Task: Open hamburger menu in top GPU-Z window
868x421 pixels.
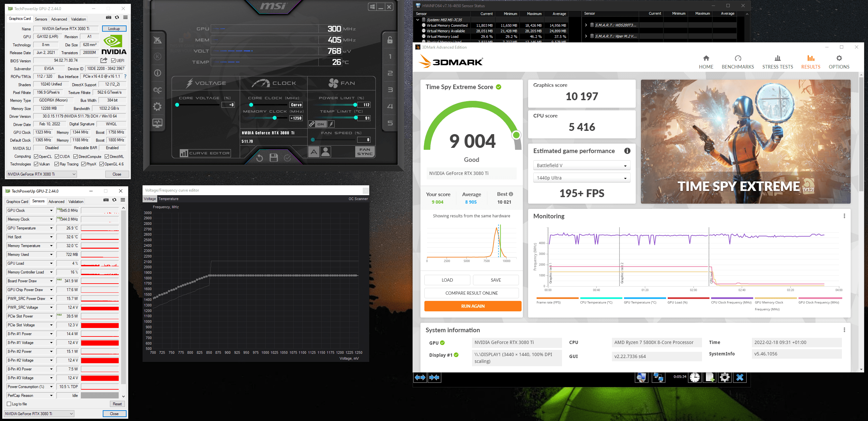Action: pos(125,18)
